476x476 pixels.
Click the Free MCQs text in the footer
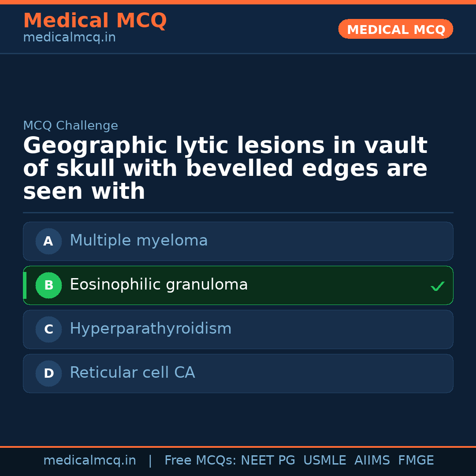pyautogui.click(x=201, y=461)
